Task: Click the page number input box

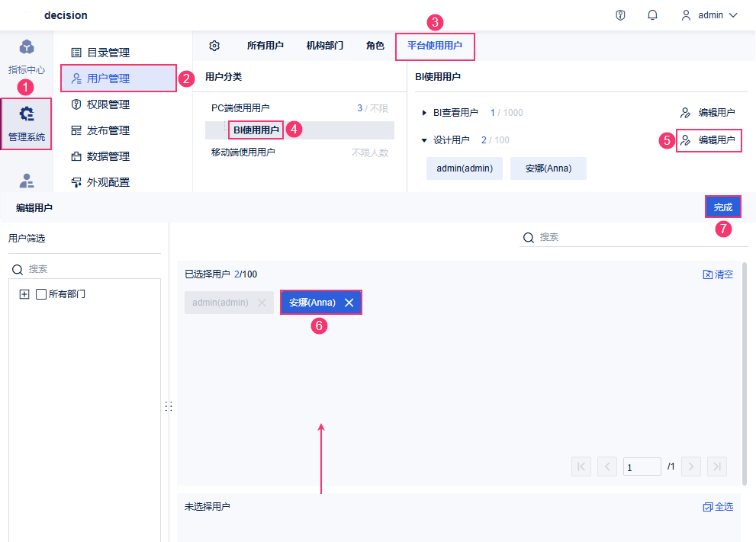Action: 642,467
